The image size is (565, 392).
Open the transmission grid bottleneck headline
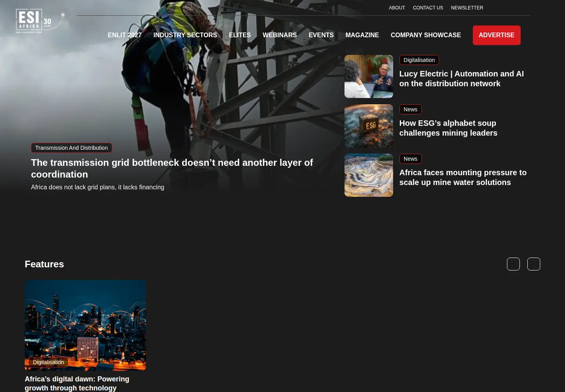[172, 168]
